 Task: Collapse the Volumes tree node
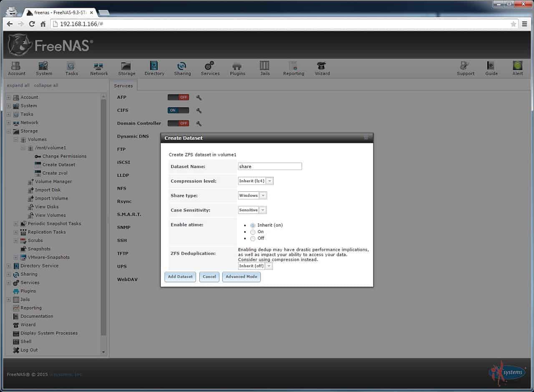pos(16,140)
